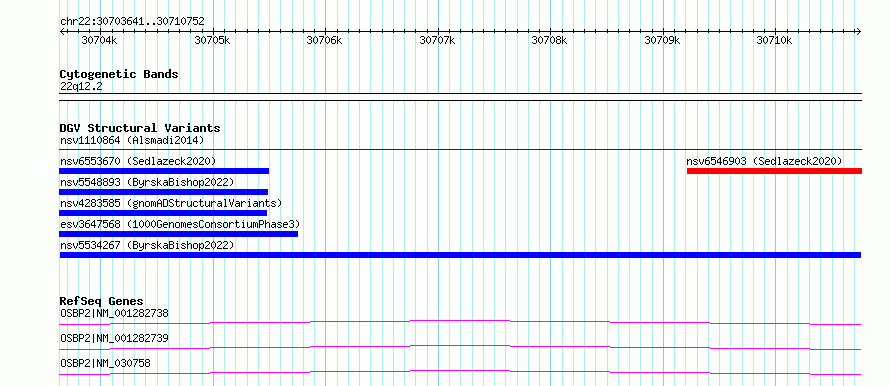Click the 30709k ruler tick
Screen dimensions: 890x386
click(x=662, y=40)
